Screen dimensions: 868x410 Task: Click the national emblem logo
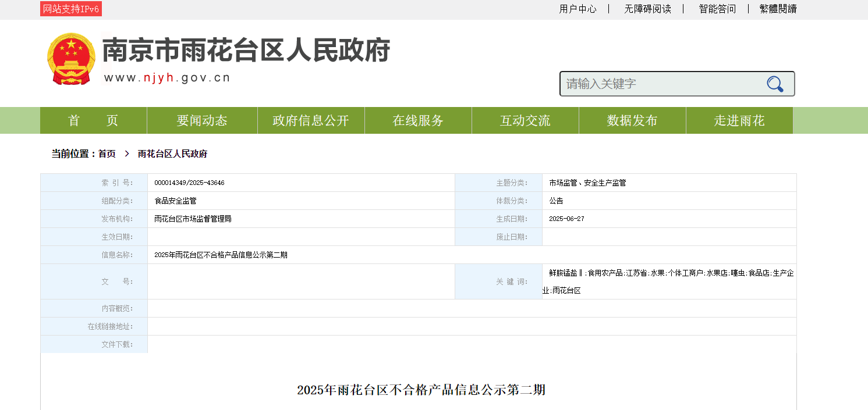tap(71, 59)
